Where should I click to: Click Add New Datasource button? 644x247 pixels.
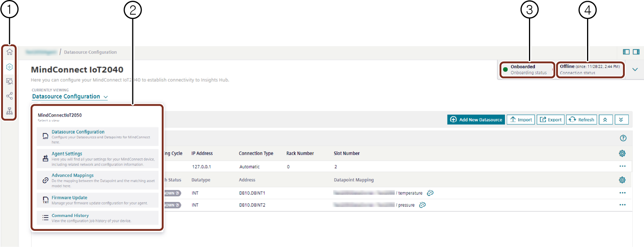coord(476,120)
